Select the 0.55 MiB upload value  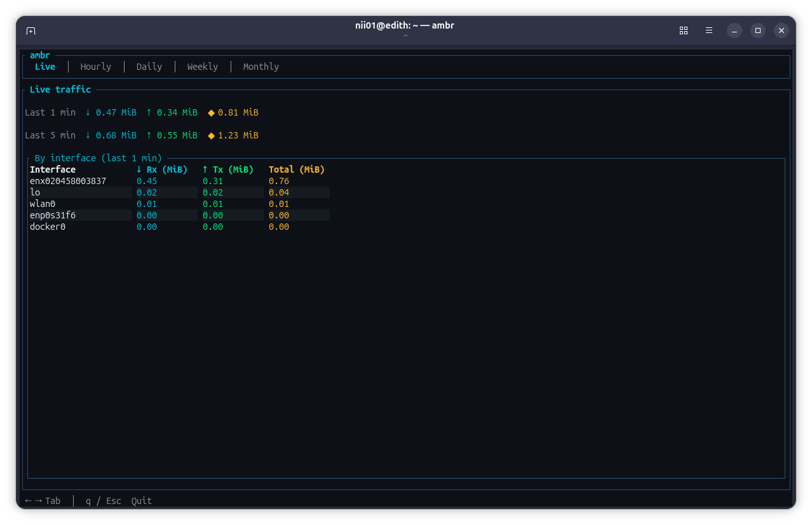[172, 135]
